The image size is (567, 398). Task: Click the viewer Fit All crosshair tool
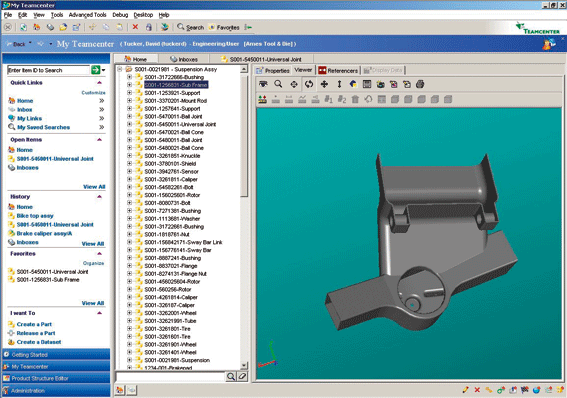click(x=294, y=84)
